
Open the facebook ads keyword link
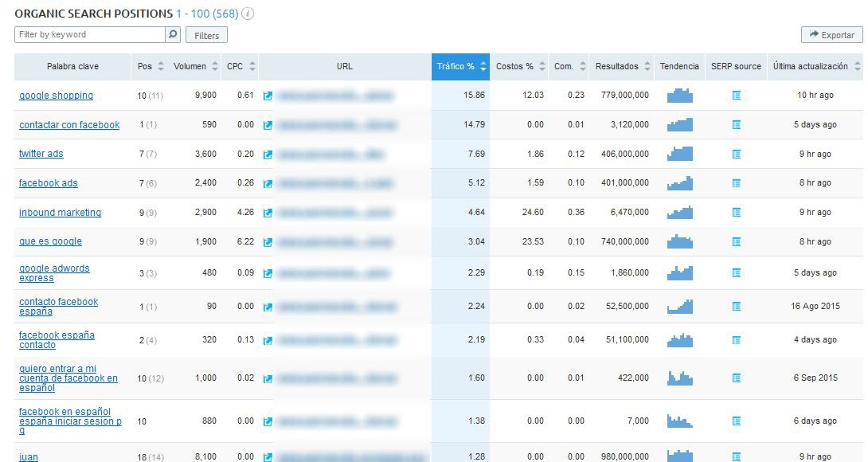[x=48, y=182]
